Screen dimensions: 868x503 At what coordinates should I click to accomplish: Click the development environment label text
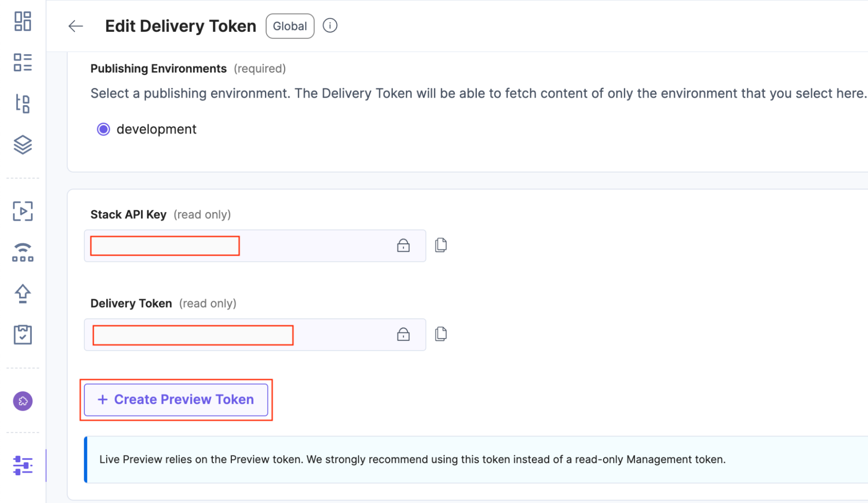[156, 129]
